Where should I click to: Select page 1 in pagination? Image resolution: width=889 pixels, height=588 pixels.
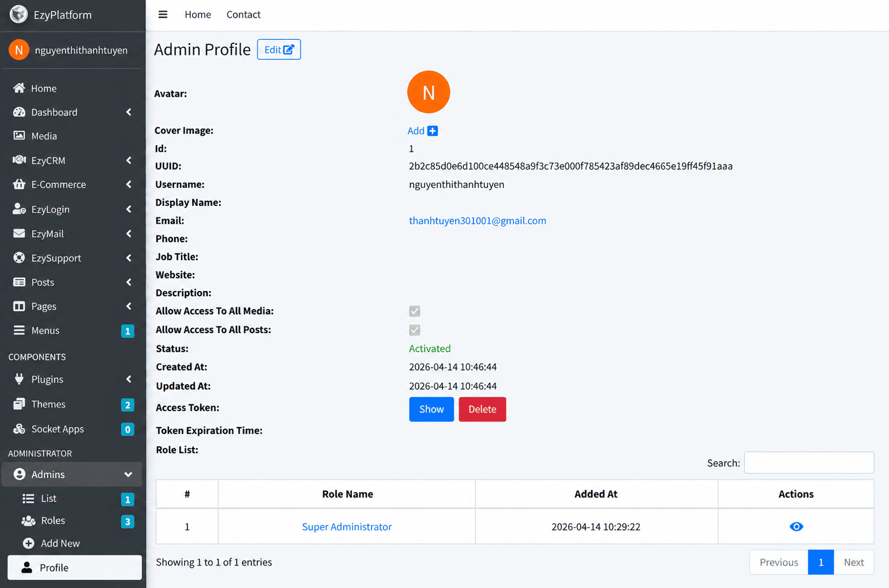click(820, 562)
